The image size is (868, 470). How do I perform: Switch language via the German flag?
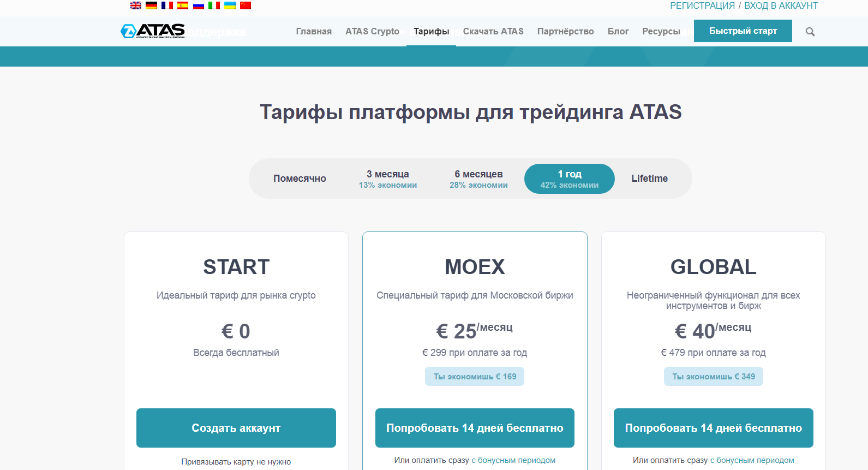(x=152, y=5)
